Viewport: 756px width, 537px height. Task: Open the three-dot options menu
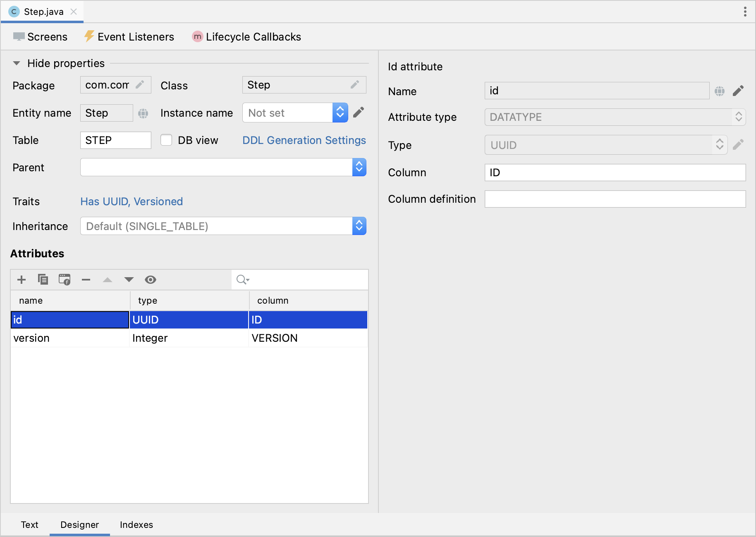tap(745, 12)
